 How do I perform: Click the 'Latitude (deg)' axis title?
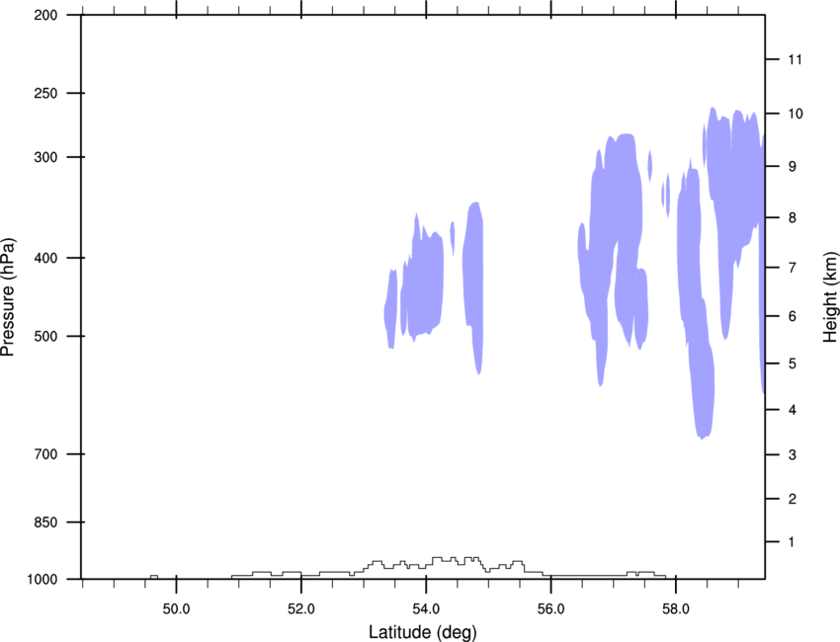[423, 632]
